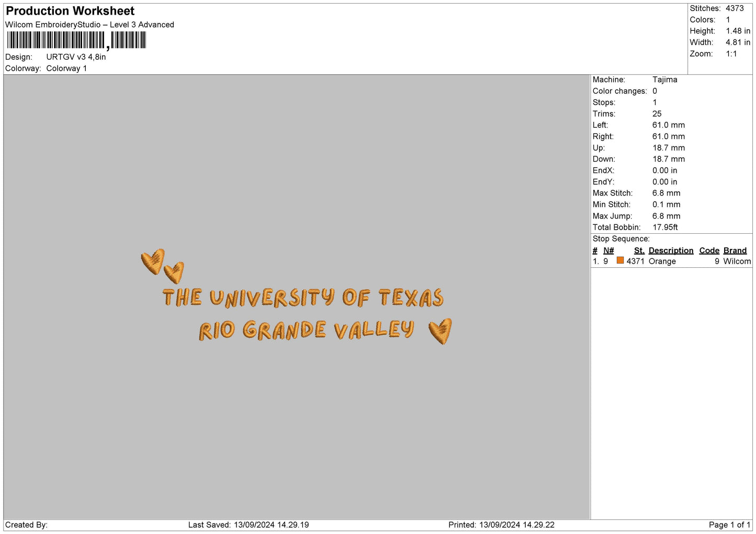Click the Stop Sequence heading
Viewport: 756px width, 534px height.
pos(621,239)
